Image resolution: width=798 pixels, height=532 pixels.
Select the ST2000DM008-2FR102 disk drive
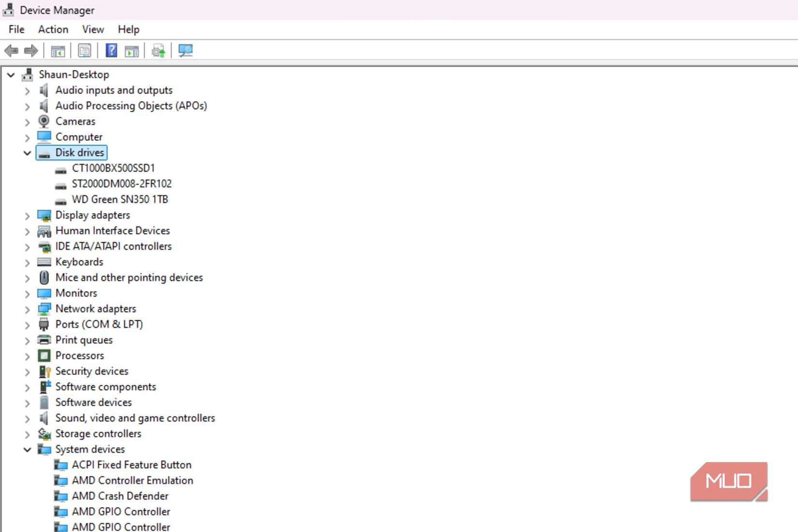tap(122, 184)
